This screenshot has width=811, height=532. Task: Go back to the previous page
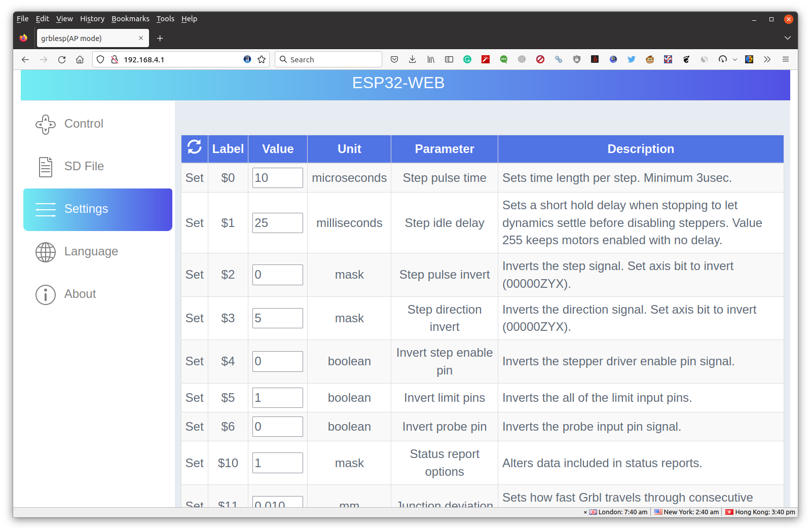coord(25,59)
